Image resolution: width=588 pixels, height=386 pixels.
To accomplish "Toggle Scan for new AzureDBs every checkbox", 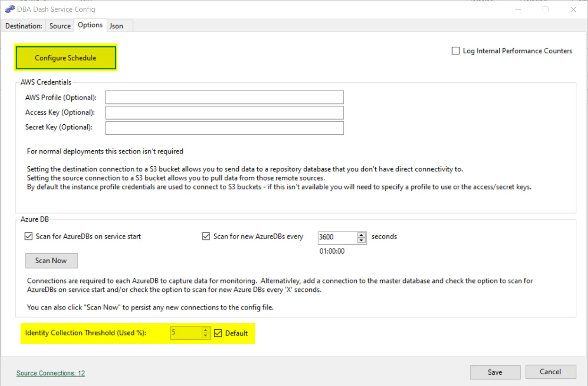I will (206, 236).
